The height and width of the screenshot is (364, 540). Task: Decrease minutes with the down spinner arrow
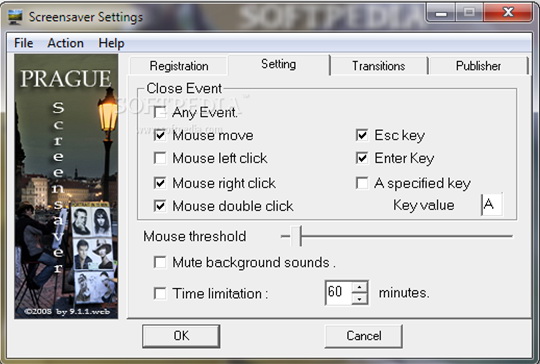[x=360, y=299]
